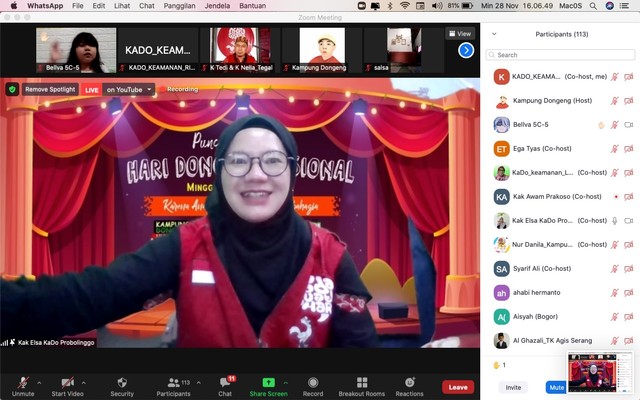640x400 pixels.
Task: Open the Chat menu in menu bar
Action: (147, 6)
